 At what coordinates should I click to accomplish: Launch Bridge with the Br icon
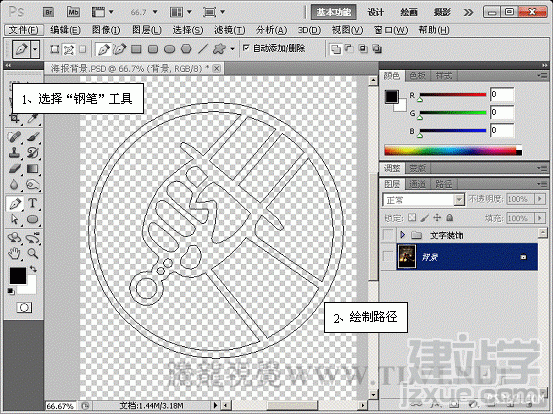(48, 12)
